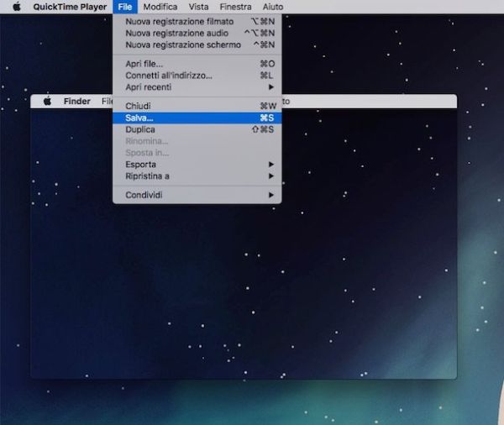Image resolution: width=504 pixels, height=425 pixels.
Task: Open the Vista menu
Action: 199,7
